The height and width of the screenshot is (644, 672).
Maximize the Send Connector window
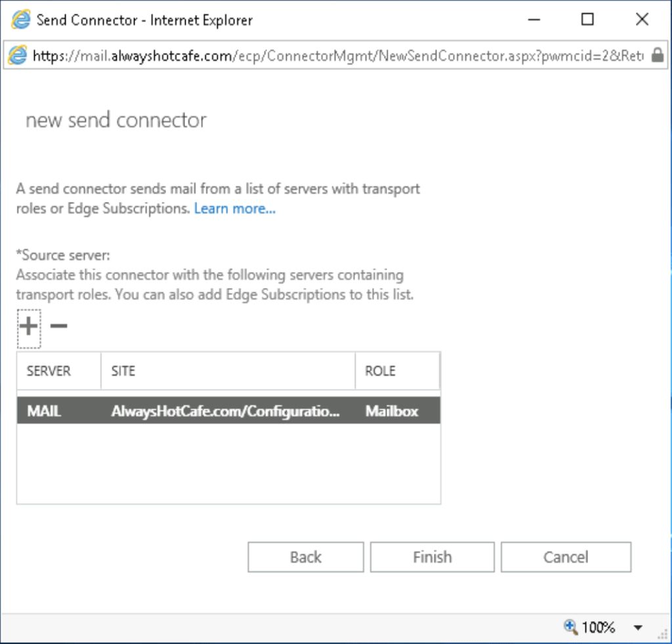point(587,19)
